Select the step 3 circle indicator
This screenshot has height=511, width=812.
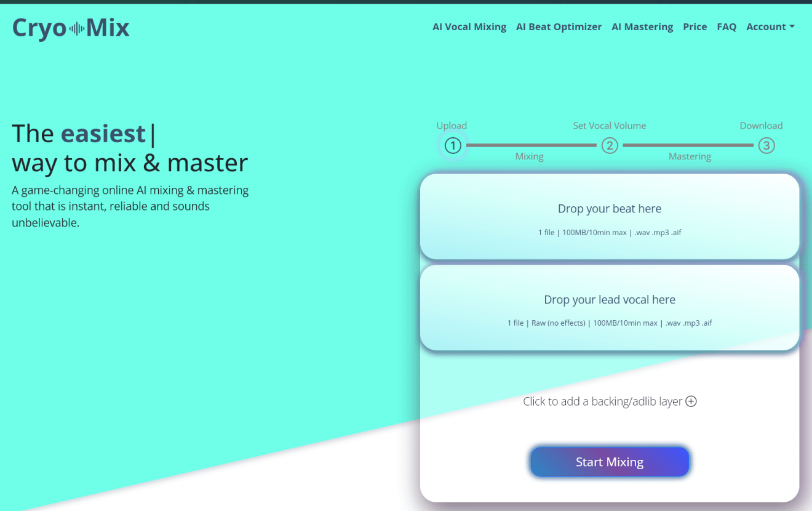pyautogui.click(x=766, y=146)
